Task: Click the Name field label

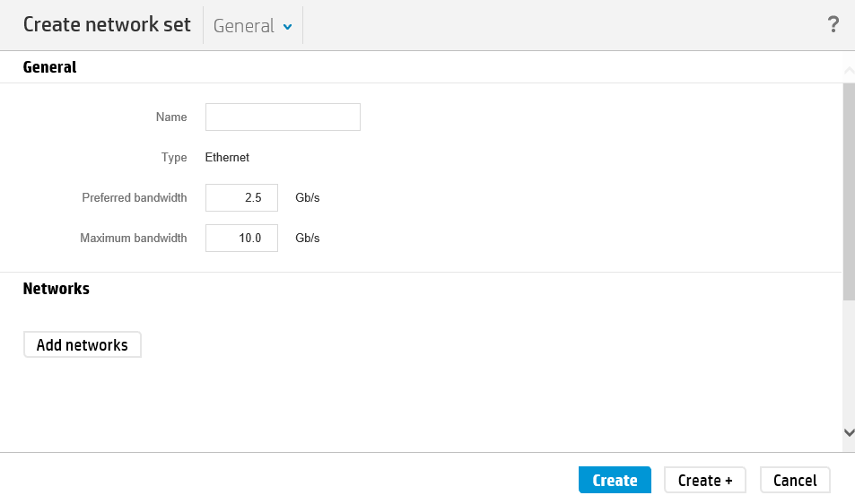Action: pos(171,117)
